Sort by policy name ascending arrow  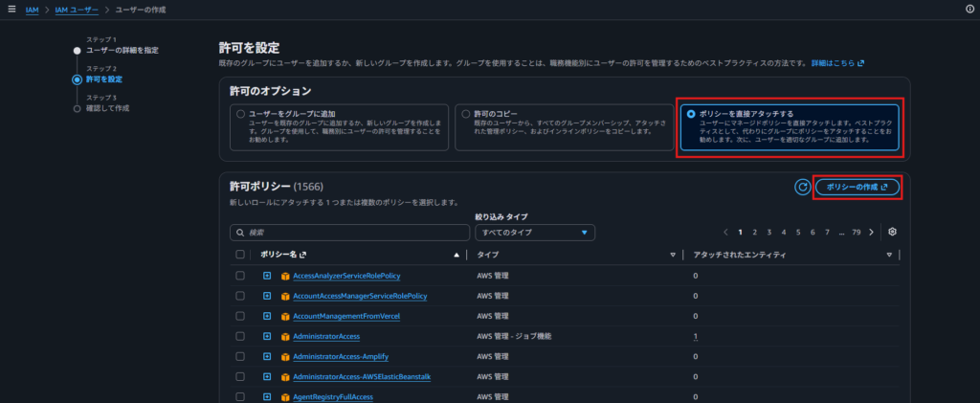click(457, 255)
